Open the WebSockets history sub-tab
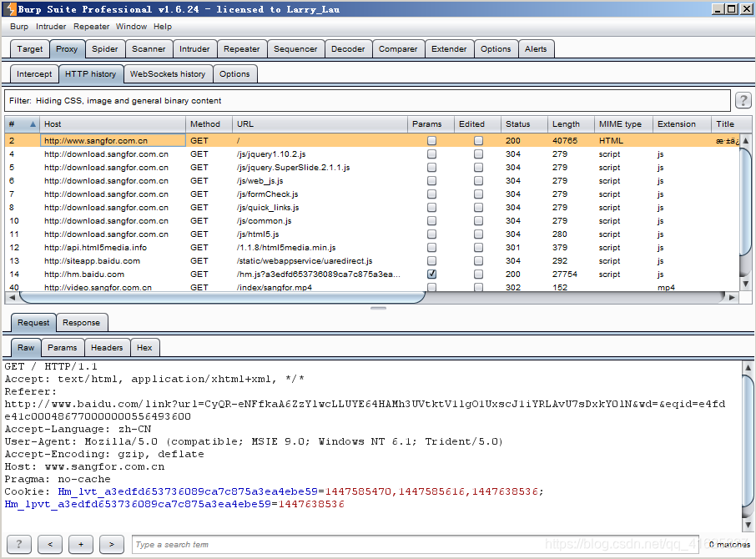 [x=167, y=73]
